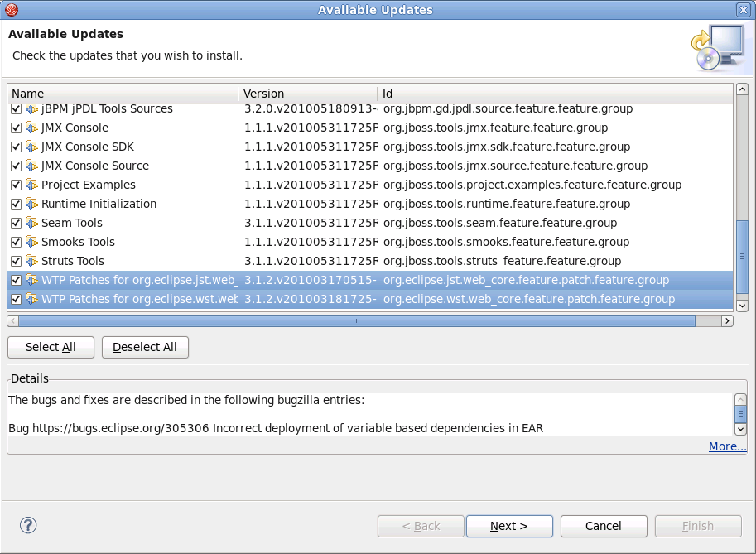This screenshot has width=756, height=554.
Task: Click id org.jboss.tools.seam.feature.feature.group
Action: (x=500, y=223)
